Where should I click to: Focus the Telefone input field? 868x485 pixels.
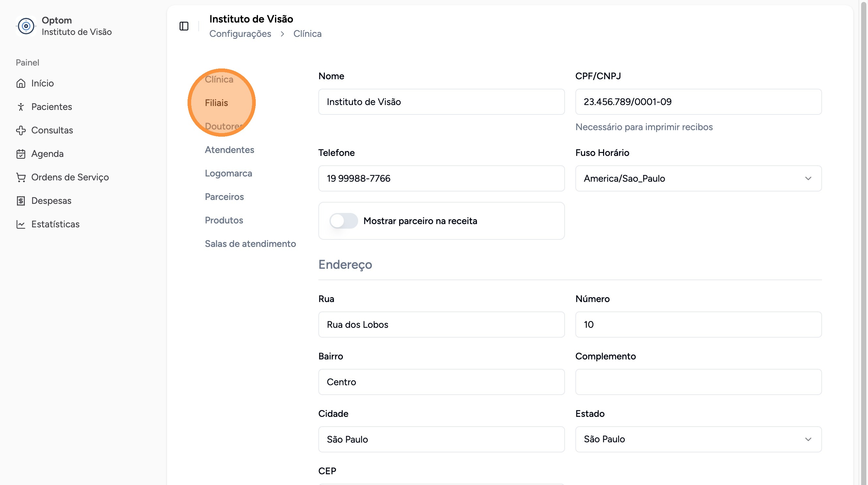[441, 178]
